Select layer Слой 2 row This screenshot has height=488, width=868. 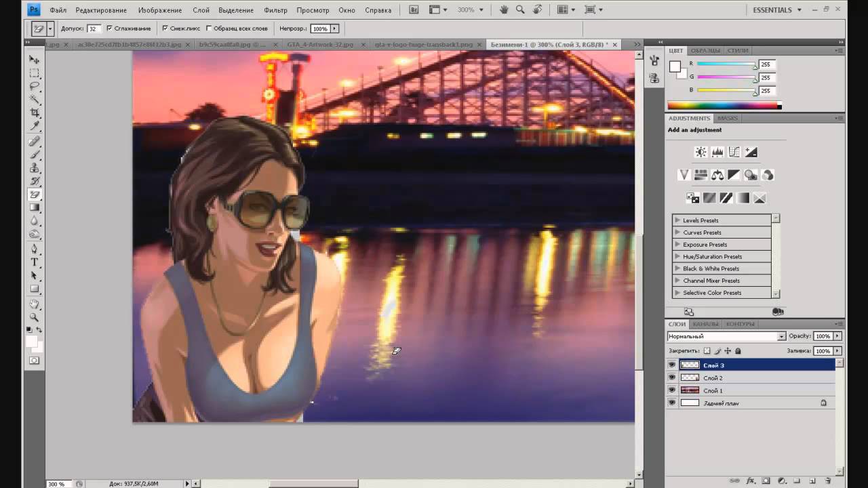[751, 378]
